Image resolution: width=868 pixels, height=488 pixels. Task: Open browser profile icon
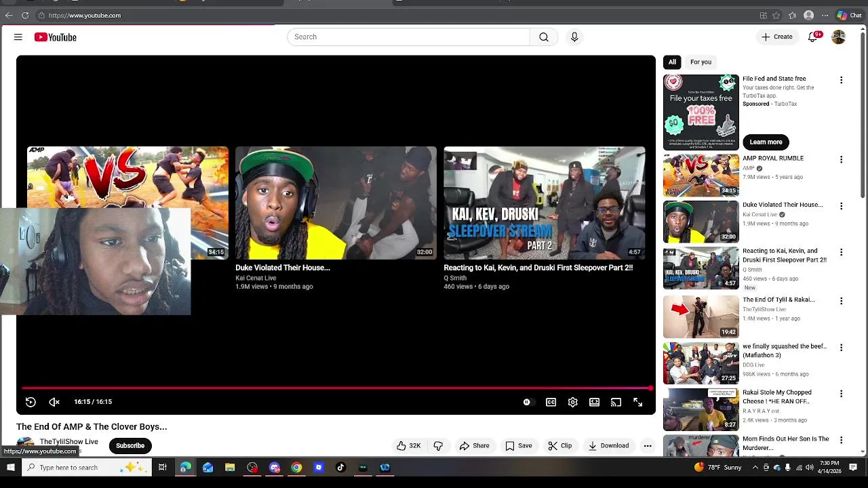click(808, 16)
